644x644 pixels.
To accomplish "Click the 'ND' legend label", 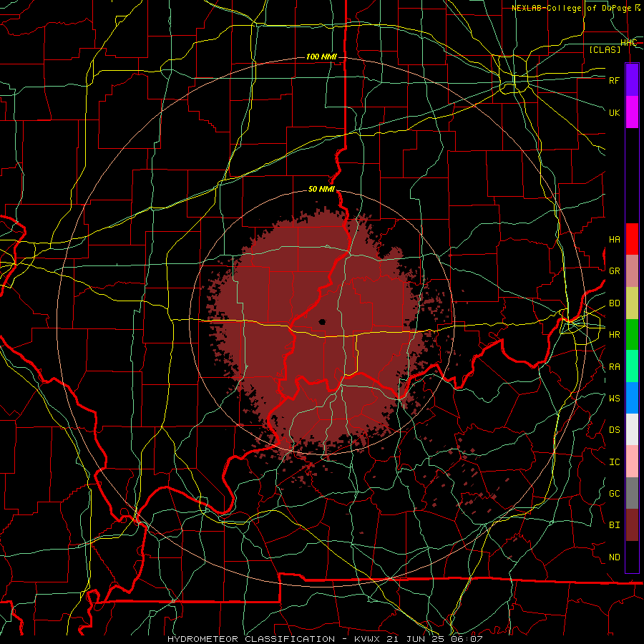I will pyautogui.click(x=614, y=557).
